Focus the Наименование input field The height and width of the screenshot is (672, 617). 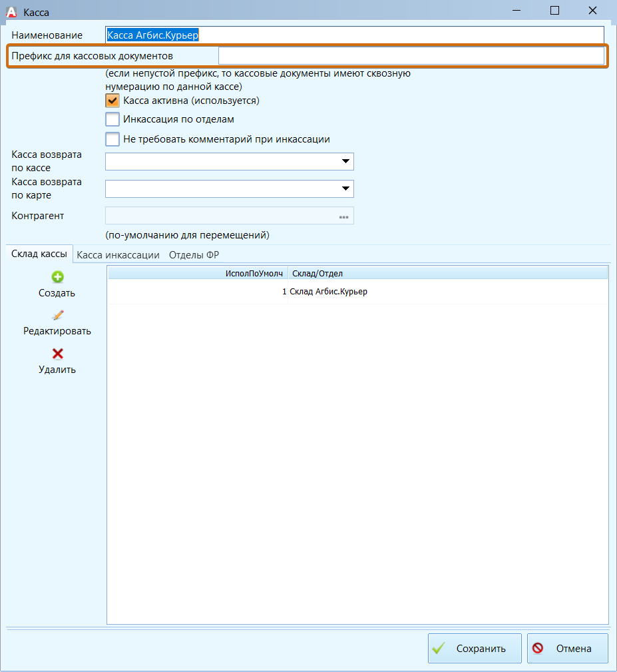pyautogui.click(x=355, y=35)
